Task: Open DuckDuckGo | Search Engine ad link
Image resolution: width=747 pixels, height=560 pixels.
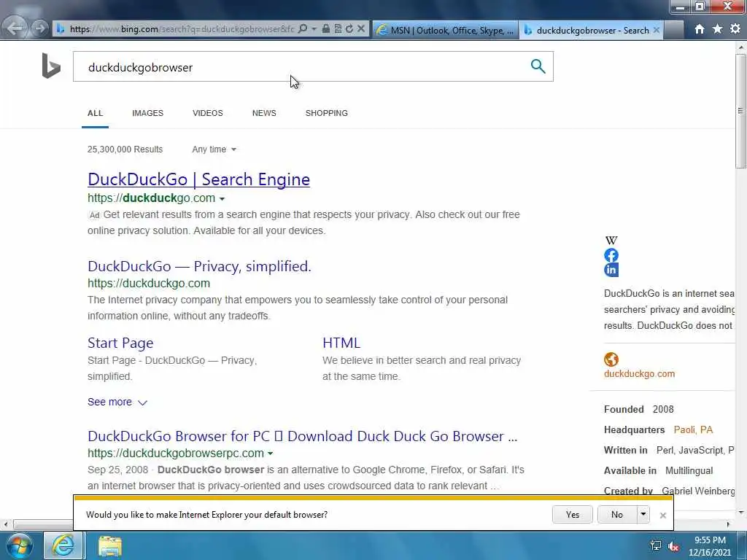Action: click(198, 179)
